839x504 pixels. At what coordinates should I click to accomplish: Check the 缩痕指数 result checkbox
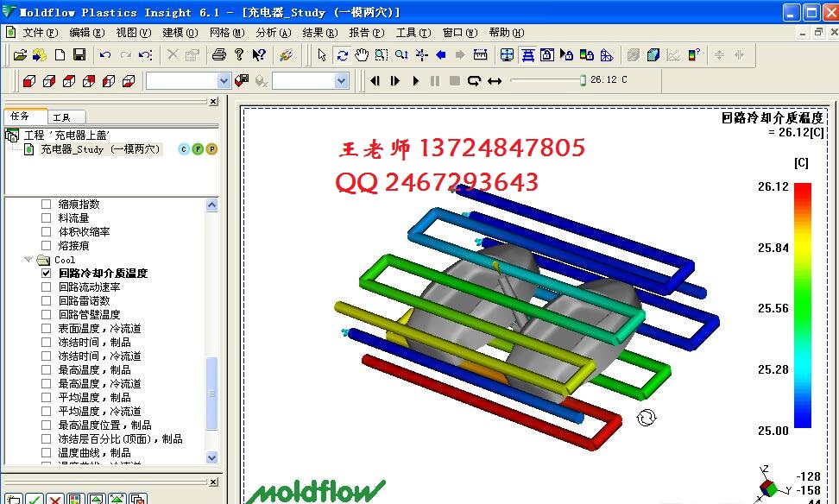coord(46,204)
